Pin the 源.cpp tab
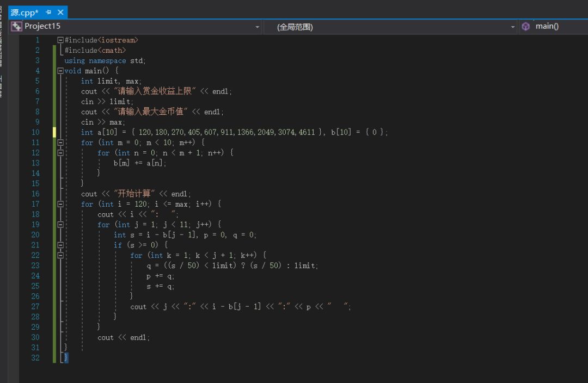588x383 pixels. (48, 13)
